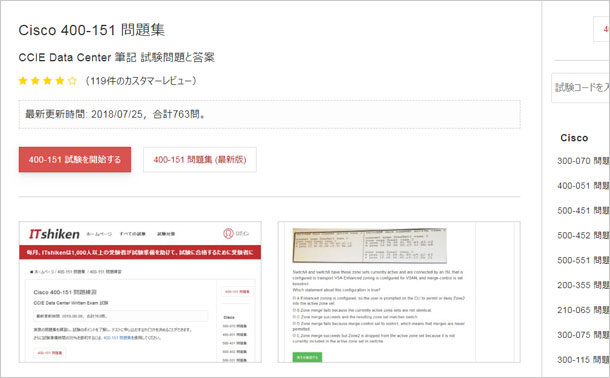The width and height of the screenshot is (610, 378).
Task: Open the 400-051 問題集 sidebar link
Action: coord(583,186)
